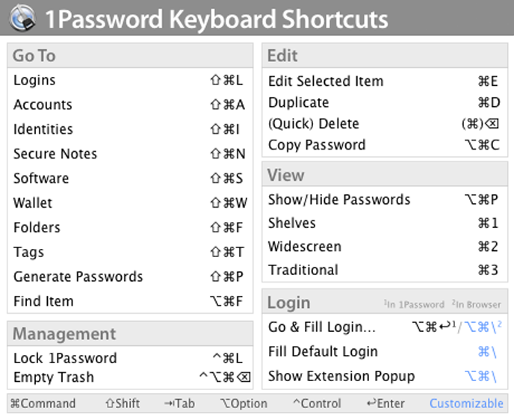Select the Empty Trash entry
The width and height of the screenshot is (514, 420).
[54, 377]
